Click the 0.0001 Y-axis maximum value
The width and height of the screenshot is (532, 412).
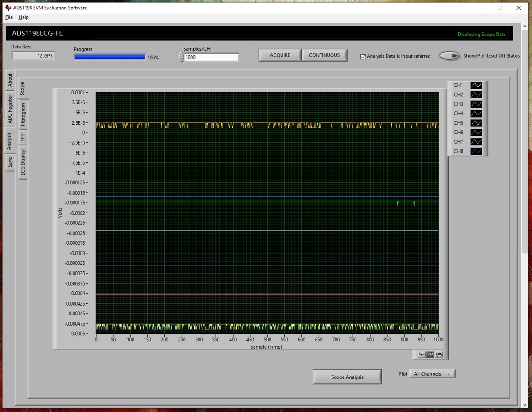[78, 92]
